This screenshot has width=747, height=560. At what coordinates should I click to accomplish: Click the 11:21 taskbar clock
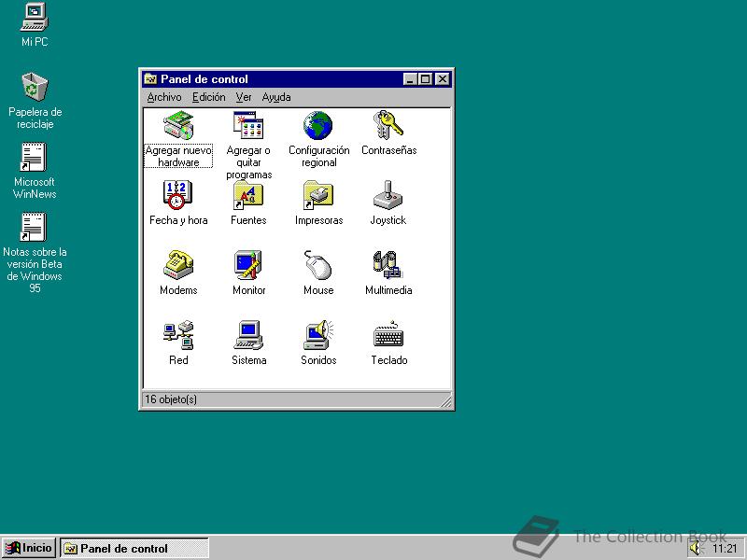pos(725,549)
